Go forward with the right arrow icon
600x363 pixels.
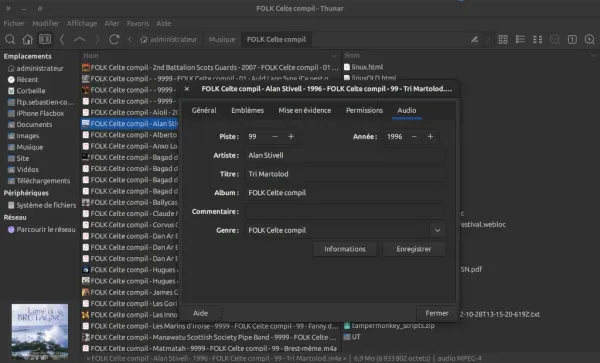[x=97, y=39]
